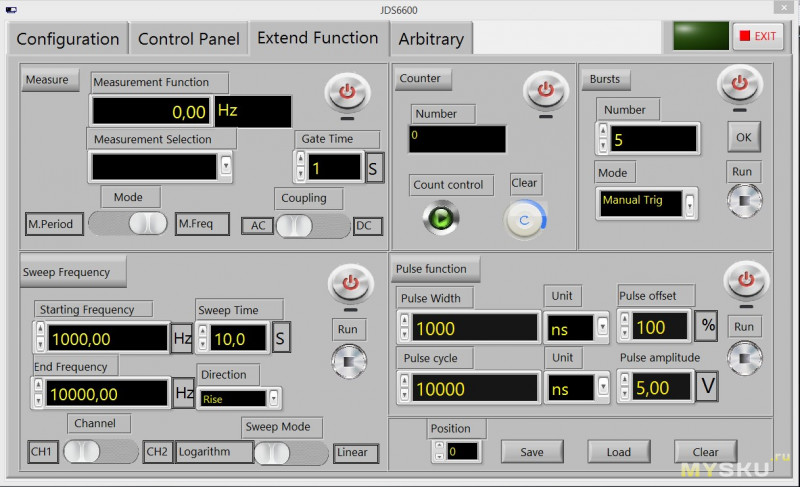Screen dimensions: 800x487
Task: Click Gate Time value field
Action: tap(334, 167)
